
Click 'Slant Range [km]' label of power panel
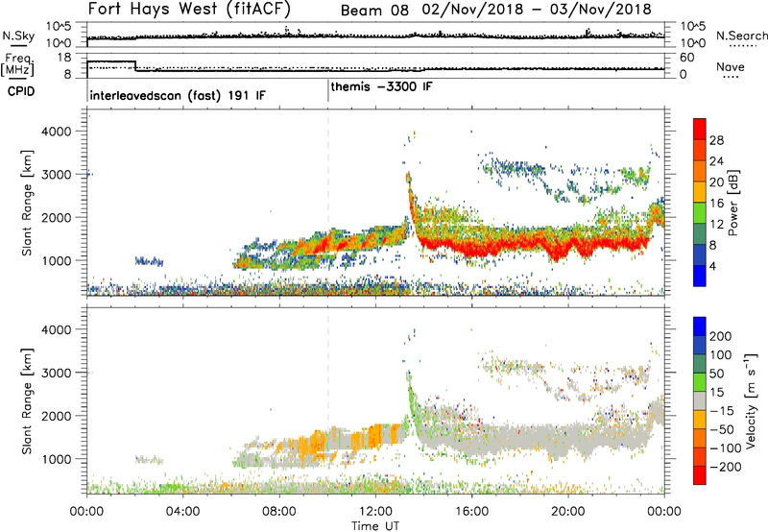[27, 203]
